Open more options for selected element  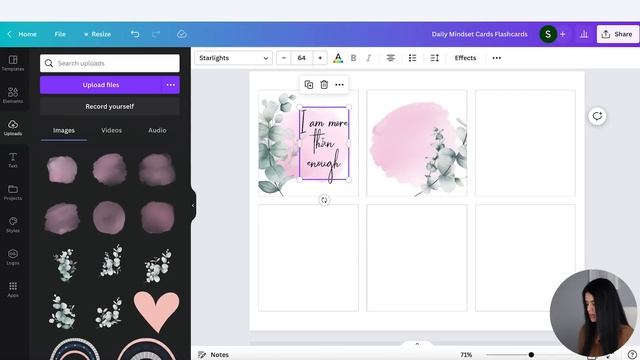point(339,84)
